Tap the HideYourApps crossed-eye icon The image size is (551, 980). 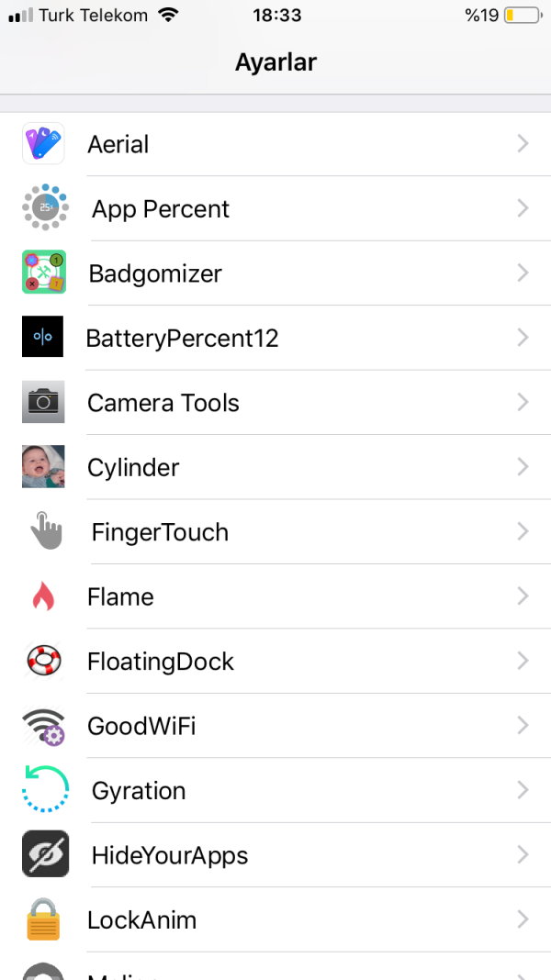[x=45, y=854]
